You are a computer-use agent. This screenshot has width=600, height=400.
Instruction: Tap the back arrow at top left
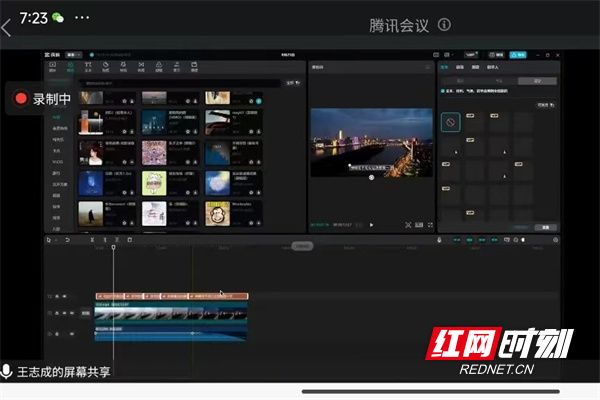pos(7,28)
